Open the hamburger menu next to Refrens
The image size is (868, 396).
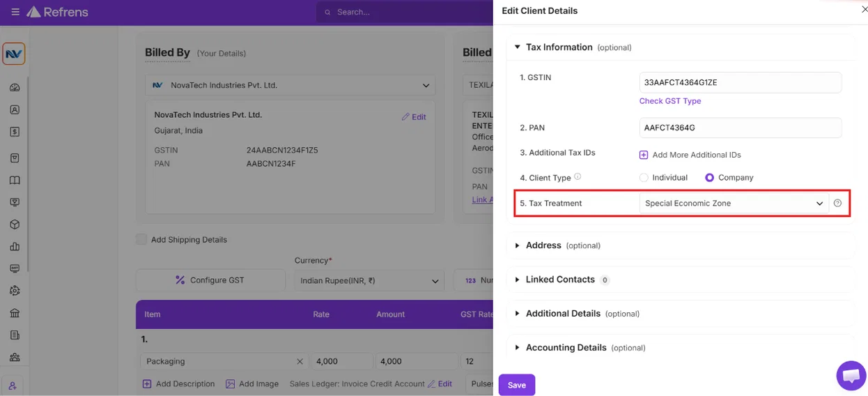click(15, 12)
